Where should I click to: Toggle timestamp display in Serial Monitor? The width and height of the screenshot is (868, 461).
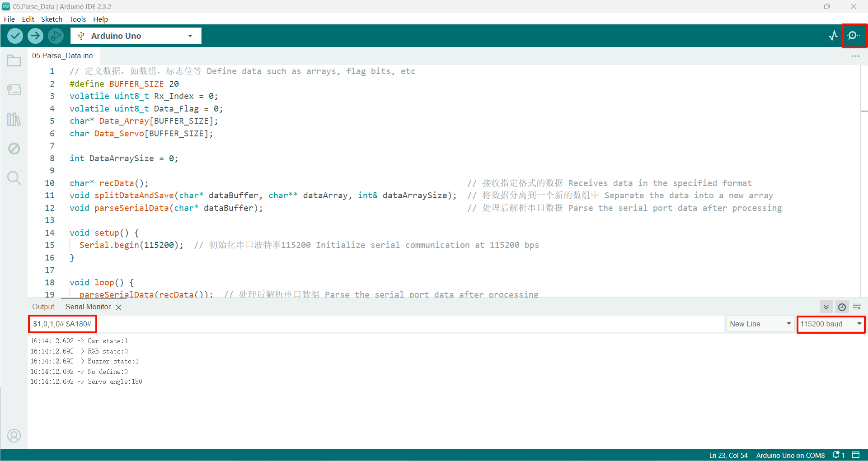point(842,307)
